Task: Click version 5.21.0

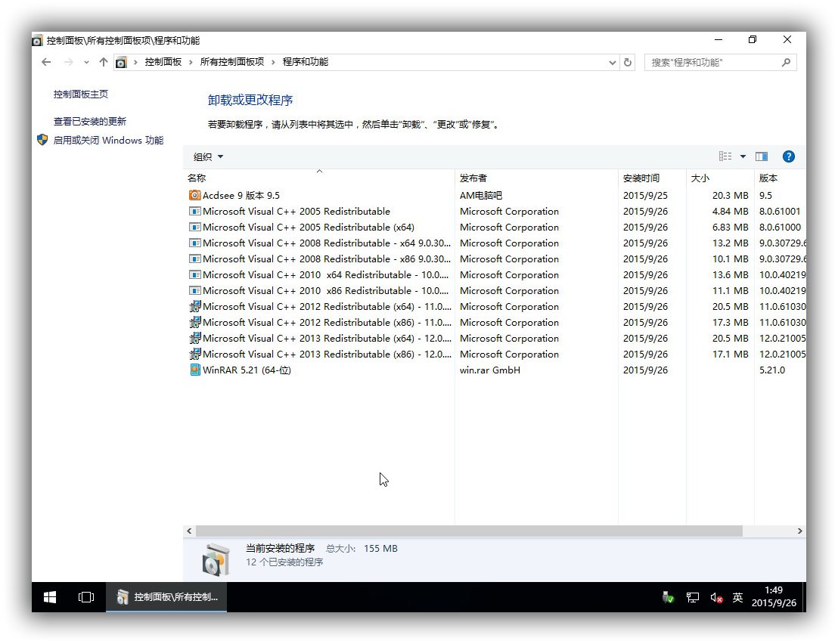Action: point(771,370)
